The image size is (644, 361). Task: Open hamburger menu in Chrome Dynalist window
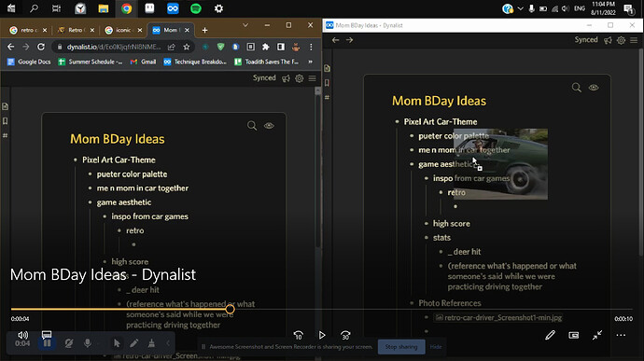[312, 78]
